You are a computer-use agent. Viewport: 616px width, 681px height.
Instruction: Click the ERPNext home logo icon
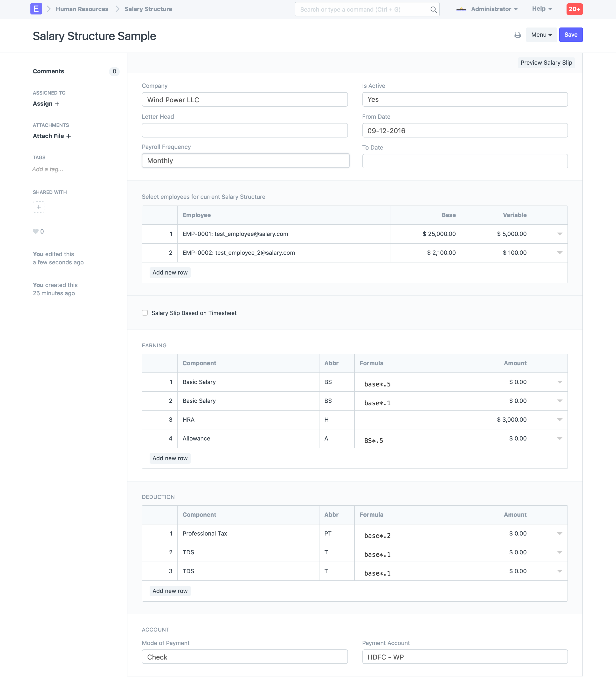36,9
